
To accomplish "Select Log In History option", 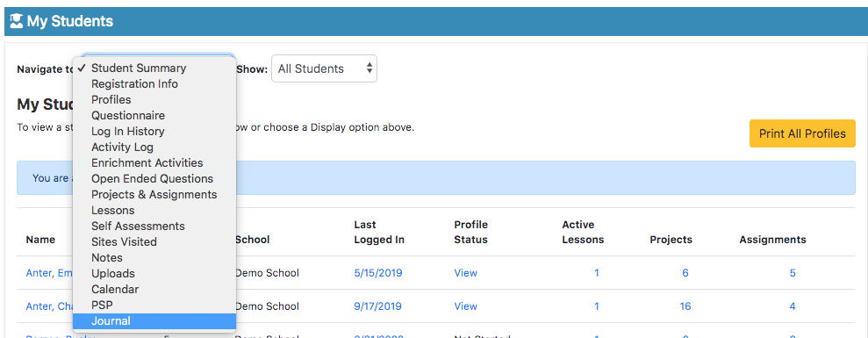I will tap(154, 132).
